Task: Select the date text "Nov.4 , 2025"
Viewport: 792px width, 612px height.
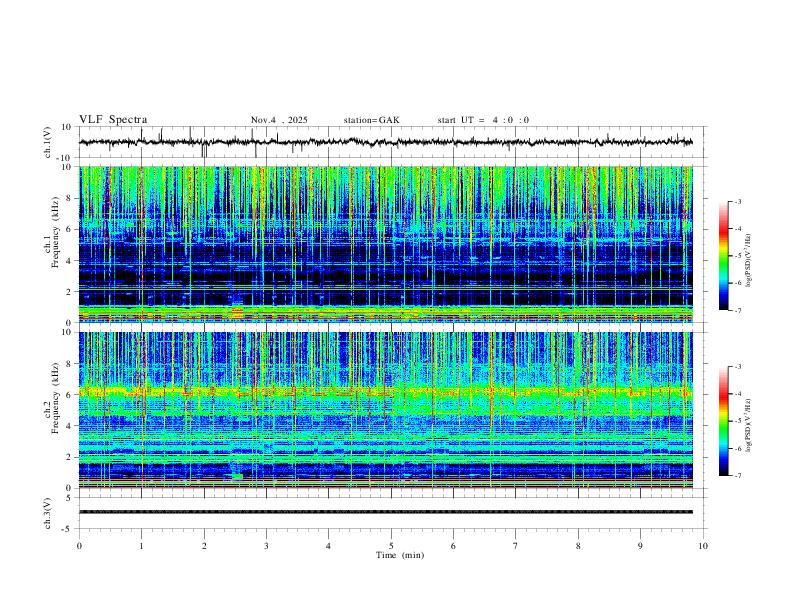Action: click(x=279, y=120)
